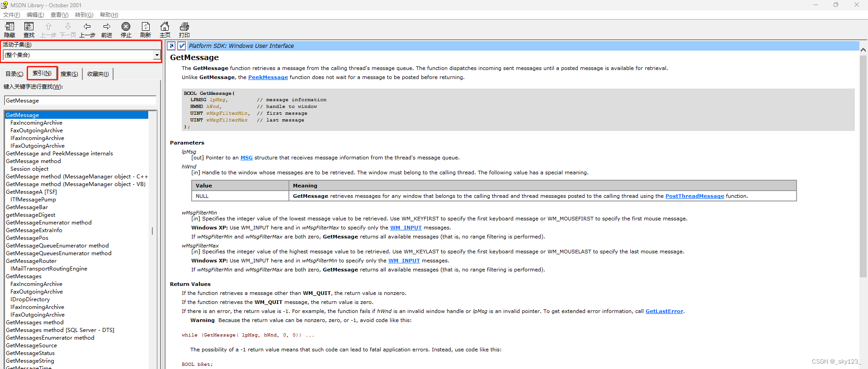Open WM_INPUT link under wMsgFilterMin
868x369 pixels.
tap(406, 228)
